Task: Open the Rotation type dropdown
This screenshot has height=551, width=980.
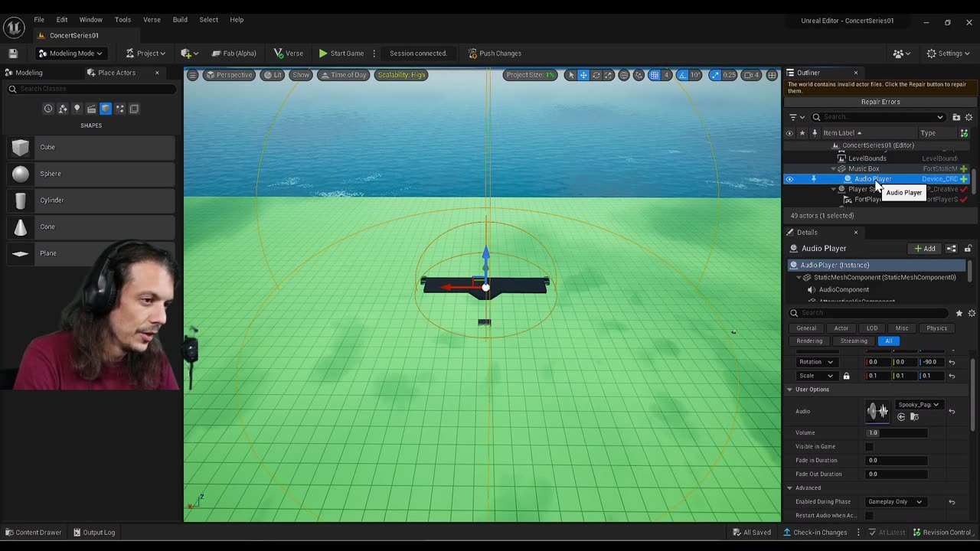Action: pos(816,362)
